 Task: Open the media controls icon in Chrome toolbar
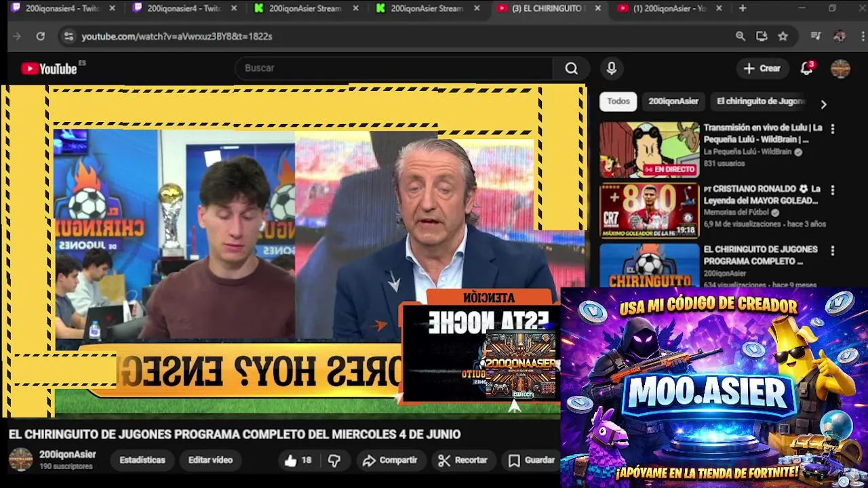(x=816, y=37)
